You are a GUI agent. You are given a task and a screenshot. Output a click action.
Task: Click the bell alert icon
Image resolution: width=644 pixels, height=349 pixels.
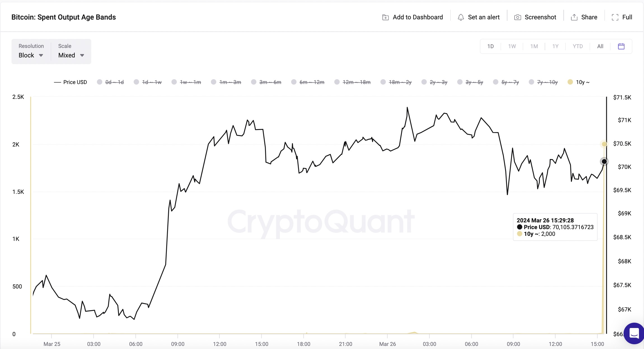click(x=461, y=17)
